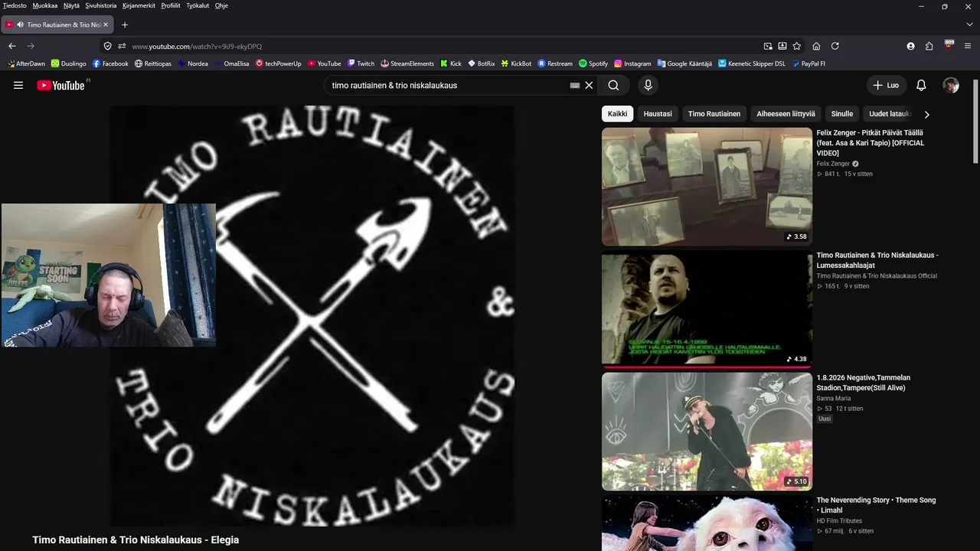Open the Nordea bookmark

coord(193,64)
